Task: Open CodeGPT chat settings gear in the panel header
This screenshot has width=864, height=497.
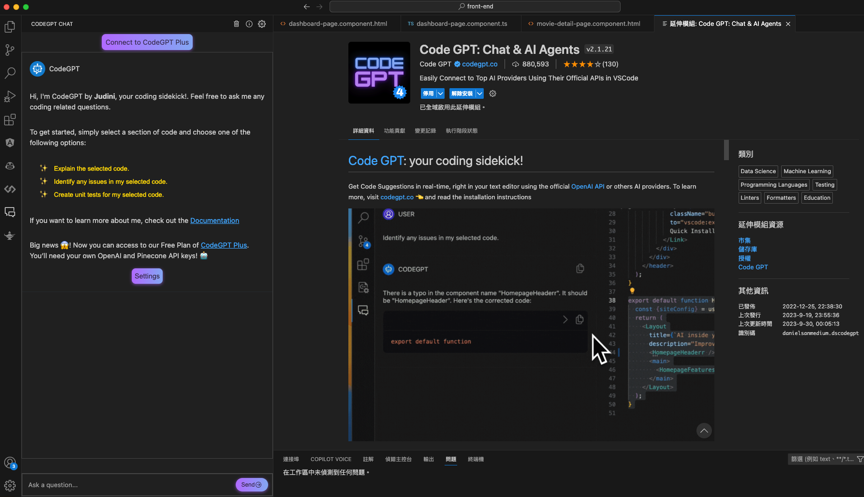Action: 262,24
